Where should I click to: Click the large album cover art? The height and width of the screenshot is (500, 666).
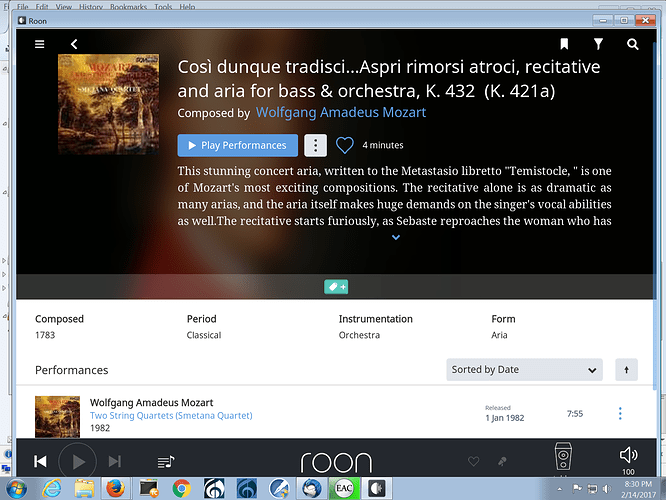pyautogui.click(x=108, y=104)
